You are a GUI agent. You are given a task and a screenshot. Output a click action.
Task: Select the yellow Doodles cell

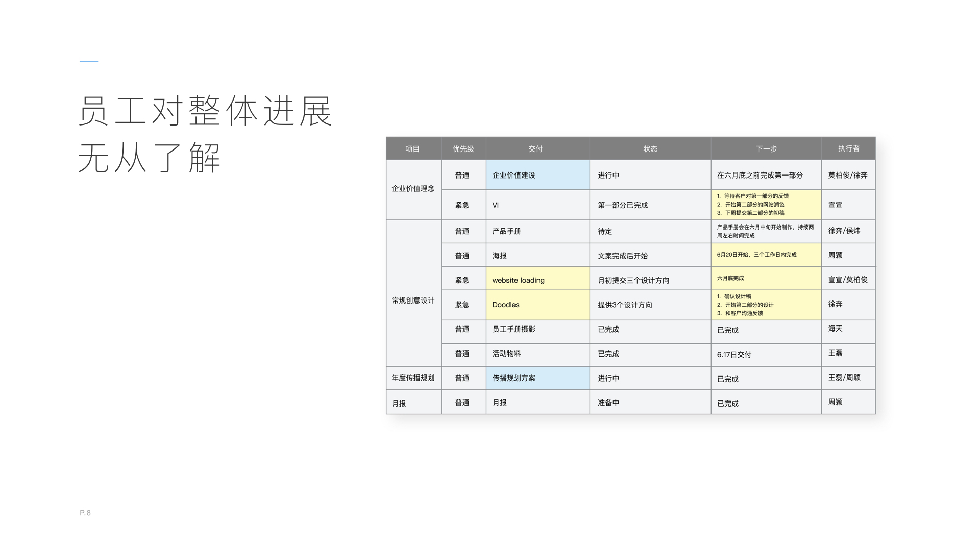pos(537,305)
